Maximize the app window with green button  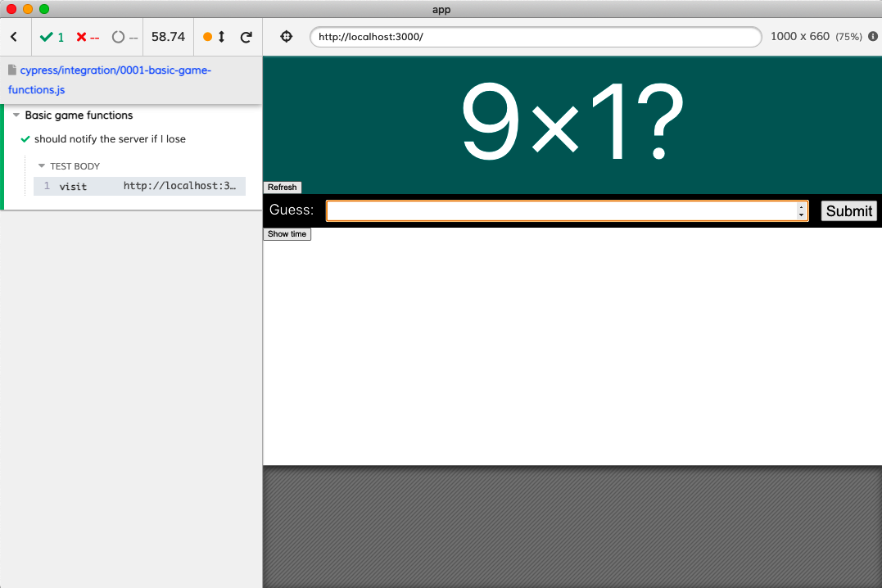44,9
